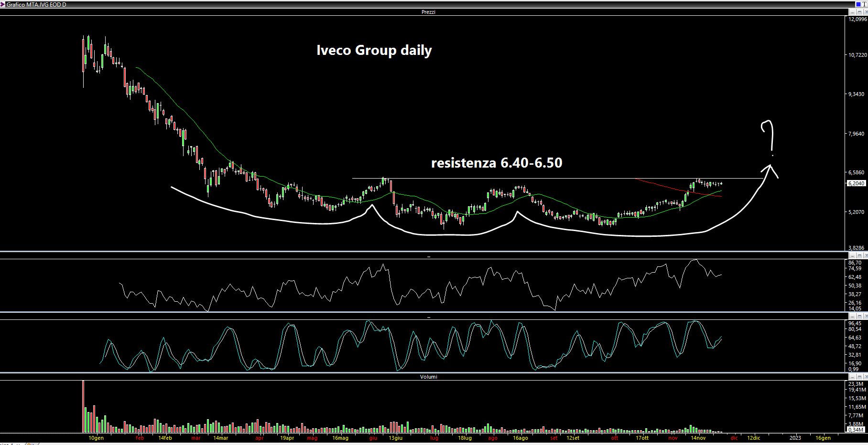Click the window title Grafico MTA.IVG EOD D

click(36, 4)
